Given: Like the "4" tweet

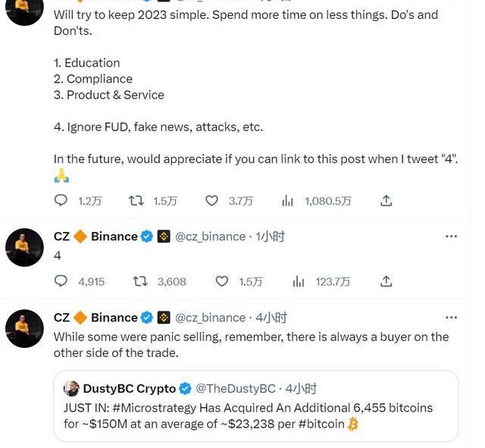Looking at the screenshot, I should click(221, 281).
